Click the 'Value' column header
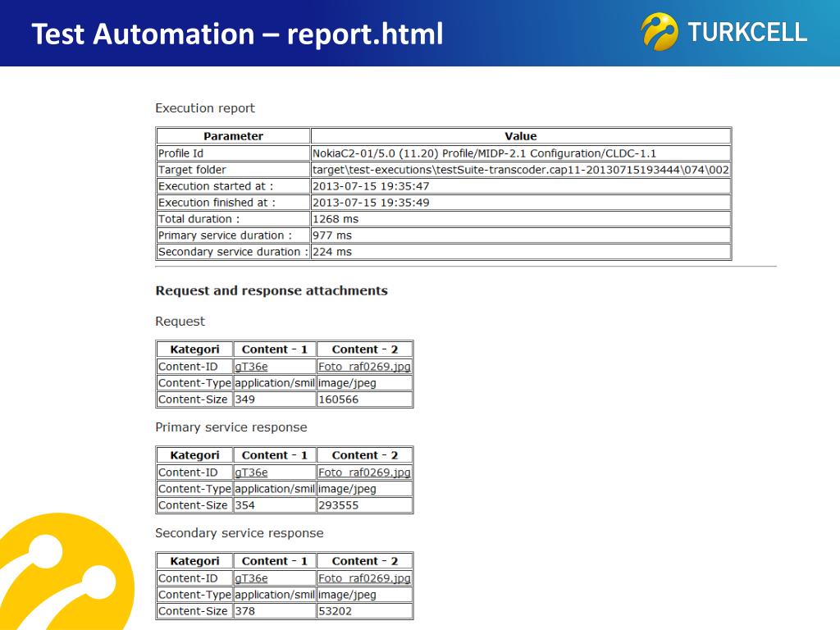This screenshot has width=840, height=630. [x=521, y=136]
